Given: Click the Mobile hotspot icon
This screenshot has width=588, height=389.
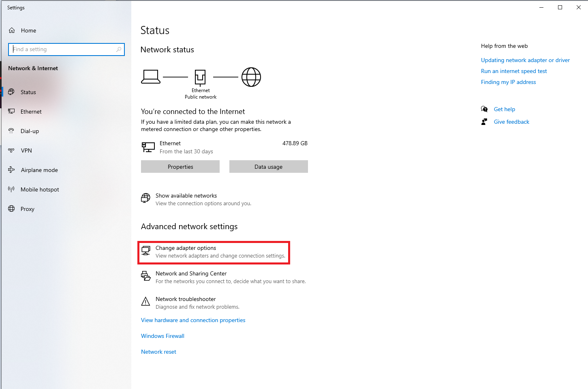Looking at the screenshot, I should 11,189.
